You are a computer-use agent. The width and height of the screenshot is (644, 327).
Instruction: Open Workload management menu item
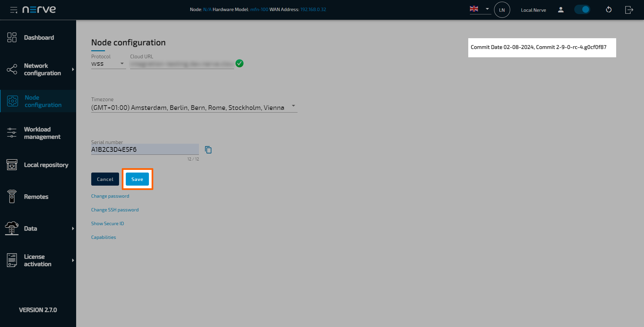pyautogui.click(x=38, y=133)
